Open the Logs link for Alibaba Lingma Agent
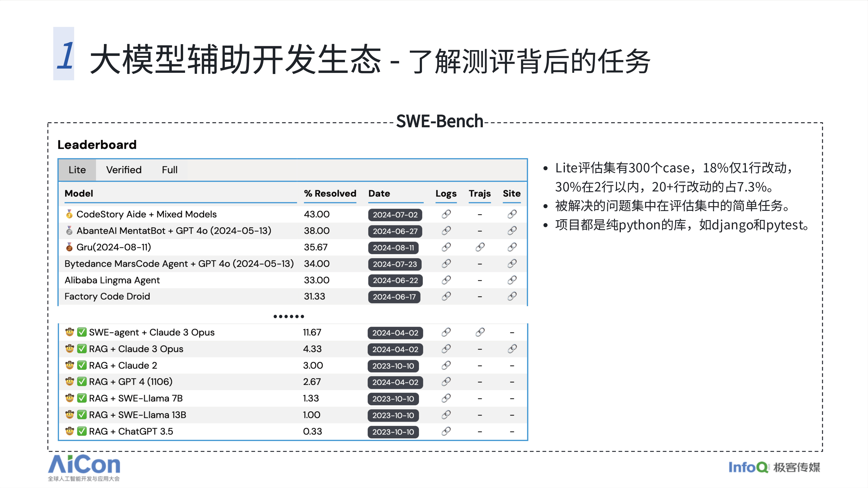868x488 pixels. pos(446,280)
